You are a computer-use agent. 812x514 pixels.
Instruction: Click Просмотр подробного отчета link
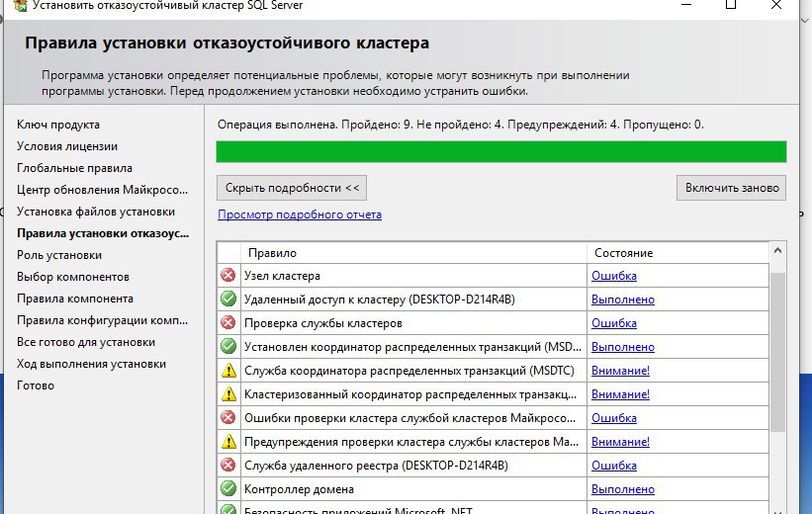pos(300,214)
